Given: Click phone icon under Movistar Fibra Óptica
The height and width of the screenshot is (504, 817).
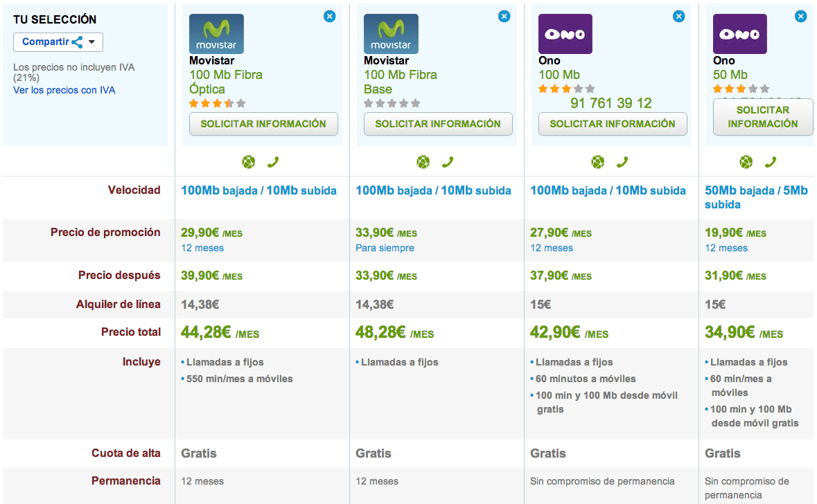Looking at the screenshot, I should point(273,162).
